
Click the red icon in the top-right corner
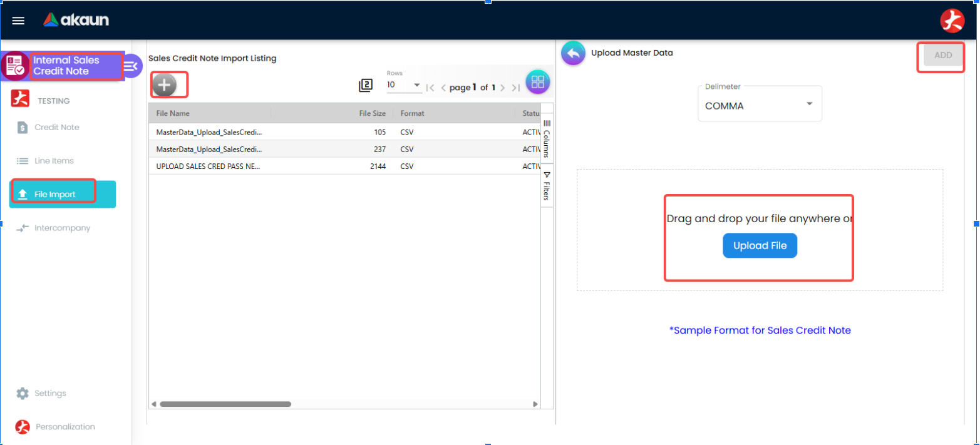pyautogui.click(x=952, y=19)
